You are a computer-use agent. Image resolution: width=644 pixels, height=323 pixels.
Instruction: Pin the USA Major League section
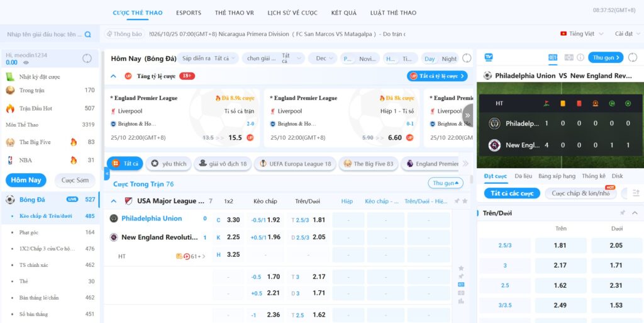(457, 201)
